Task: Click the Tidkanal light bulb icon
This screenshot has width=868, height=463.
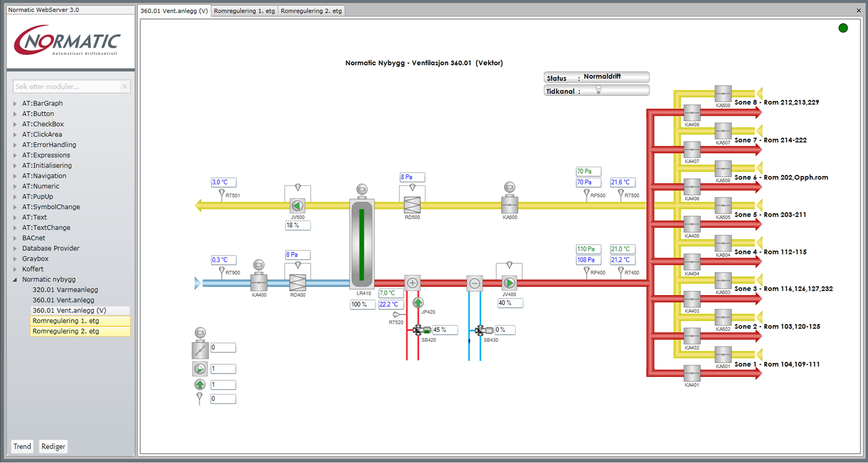Action: coord(599,90)
